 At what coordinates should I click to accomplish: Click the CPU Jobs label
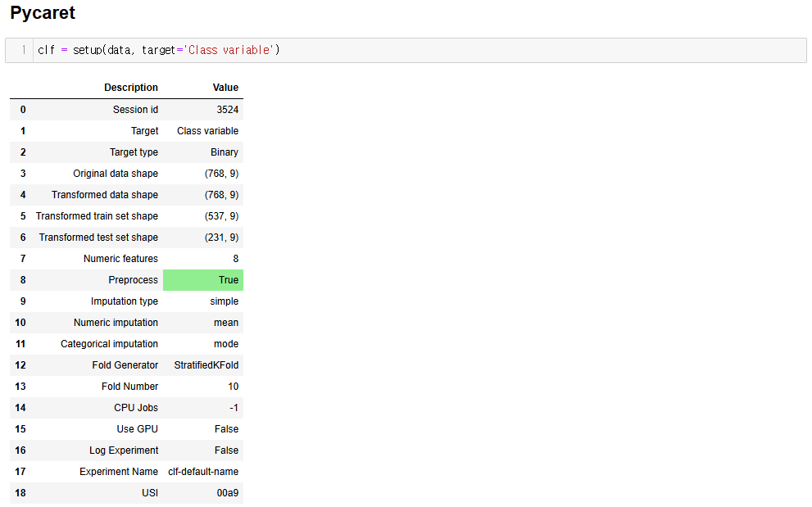pos(136,408)
